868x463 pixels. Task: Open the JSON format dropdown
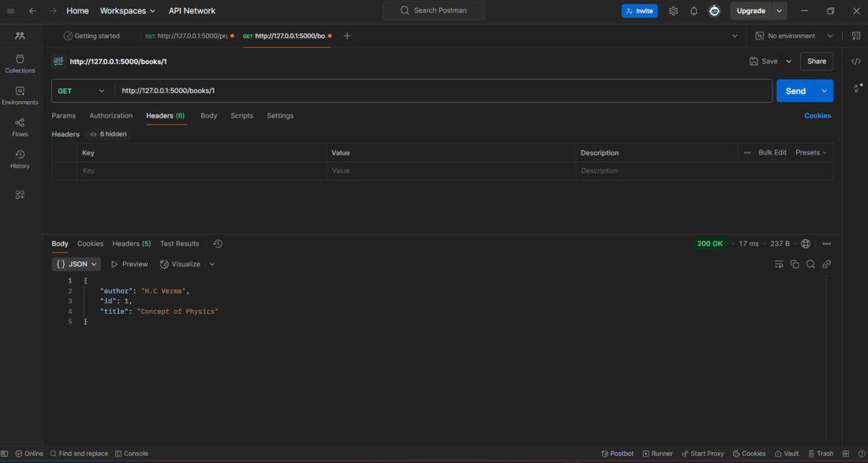tap(77, 264)
